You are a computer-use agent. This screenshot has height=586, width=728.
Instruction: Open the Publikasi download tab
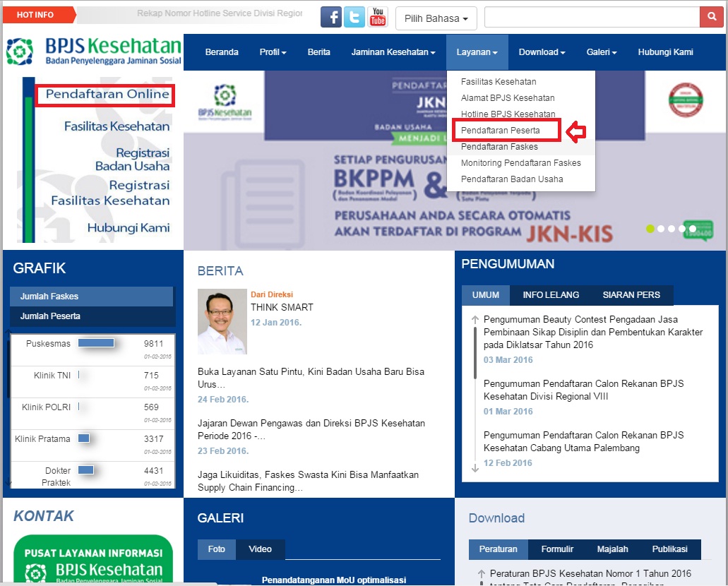(669, 549)
